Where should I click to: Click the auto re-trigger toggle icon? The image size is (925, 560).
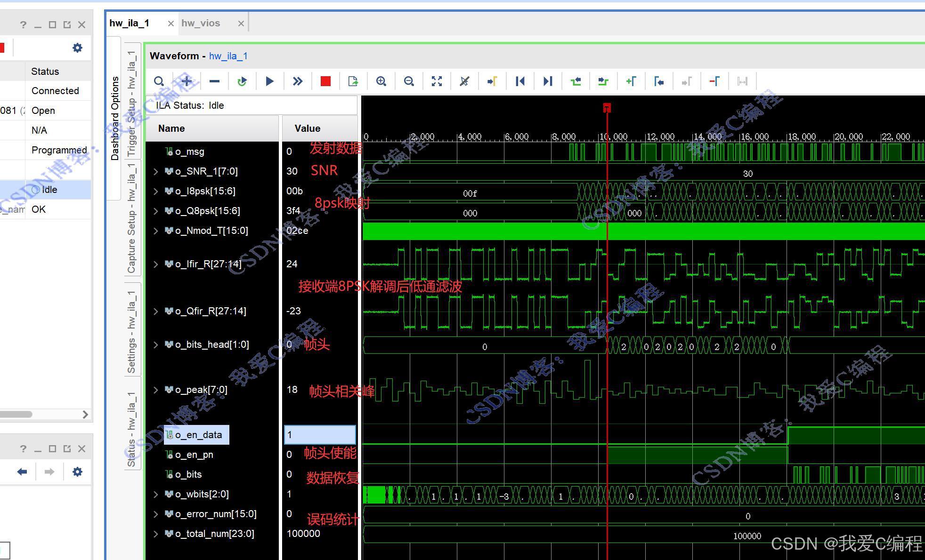pos(242,81)
